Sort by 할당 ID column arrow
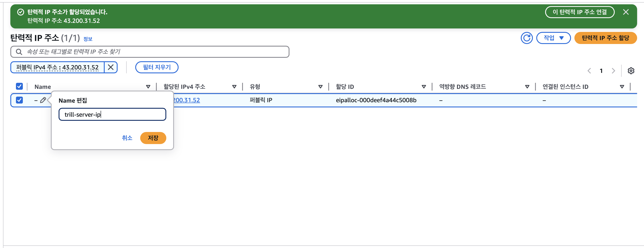This screenshot has height=248, width=644. tap(423, 87)
